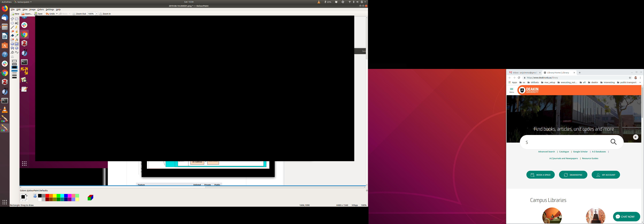The height and width of the screenshot is (224, 644).
Task: Select the thickest line width option
Action: [15, 77]
